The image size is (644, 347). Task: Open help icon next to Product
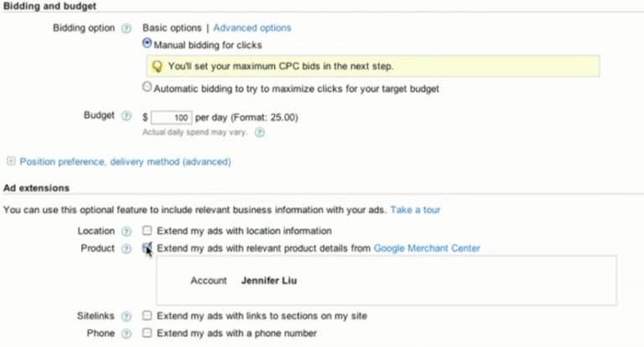click(127, 249)
